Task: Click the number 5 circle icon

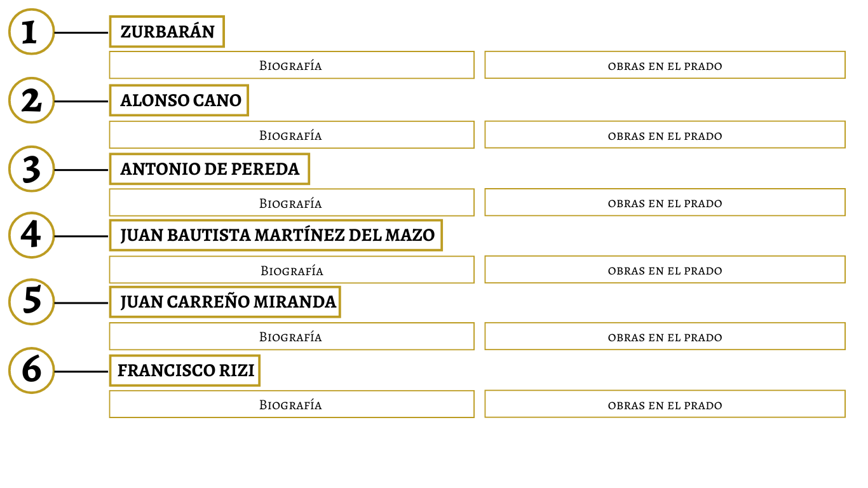Action: coord(31,302)
